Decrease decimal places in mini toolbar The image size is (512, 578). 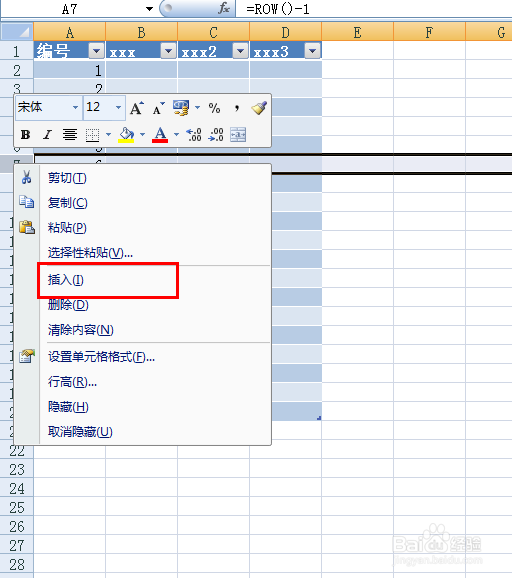coord(216,135)
